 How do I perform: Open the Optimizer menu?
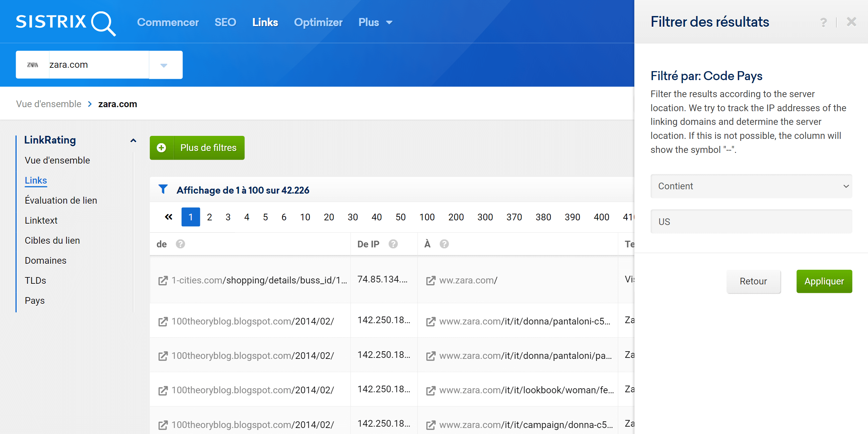pyautogui.click(x=318, y=22)
